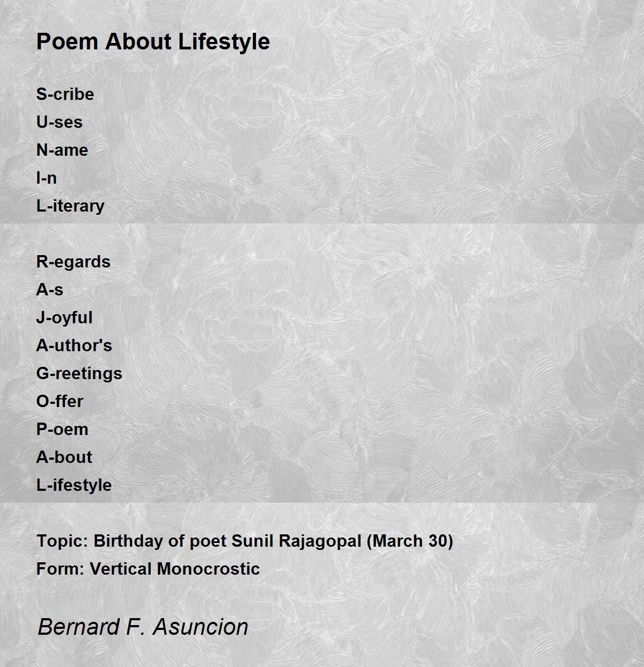
Task: Click the line 'G-reetings'
Action: [x=79, y=373]
